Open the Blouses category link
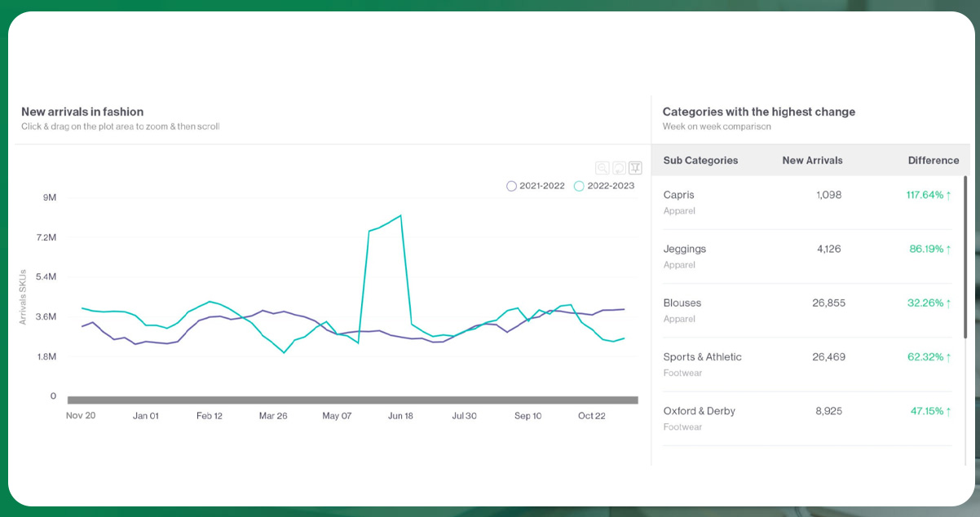980x517 pixels. coord(682,303)
